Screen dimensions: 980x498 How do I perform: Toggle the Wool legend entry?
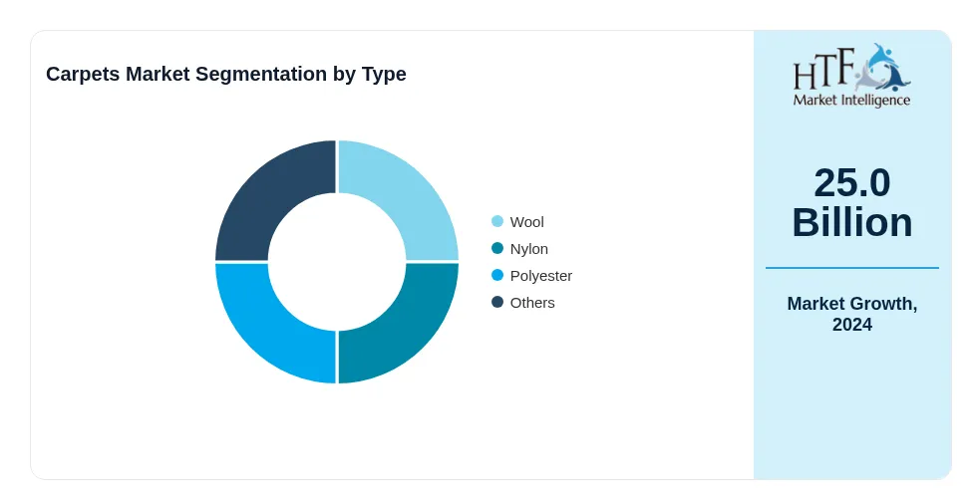point(517,221)
